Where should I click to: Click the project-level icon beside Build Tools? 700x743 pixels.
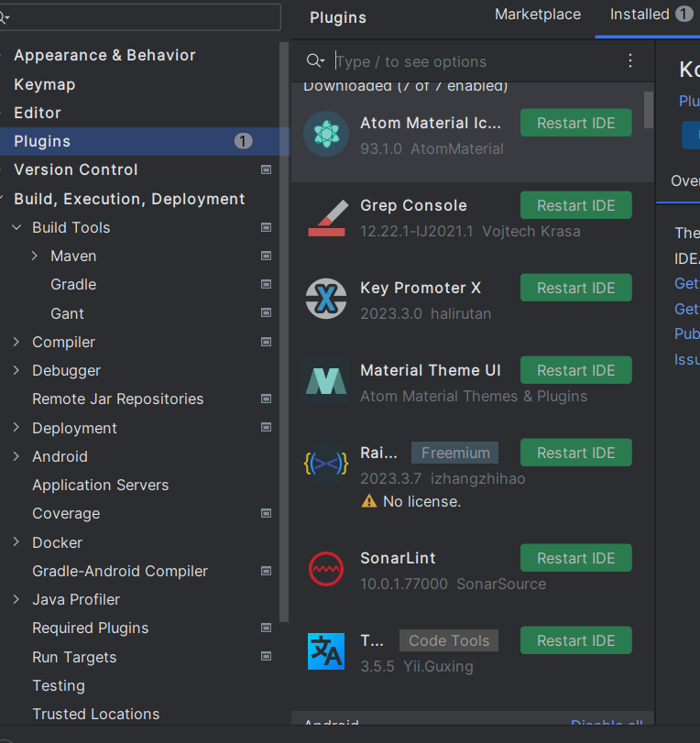[x=267, y=227]
